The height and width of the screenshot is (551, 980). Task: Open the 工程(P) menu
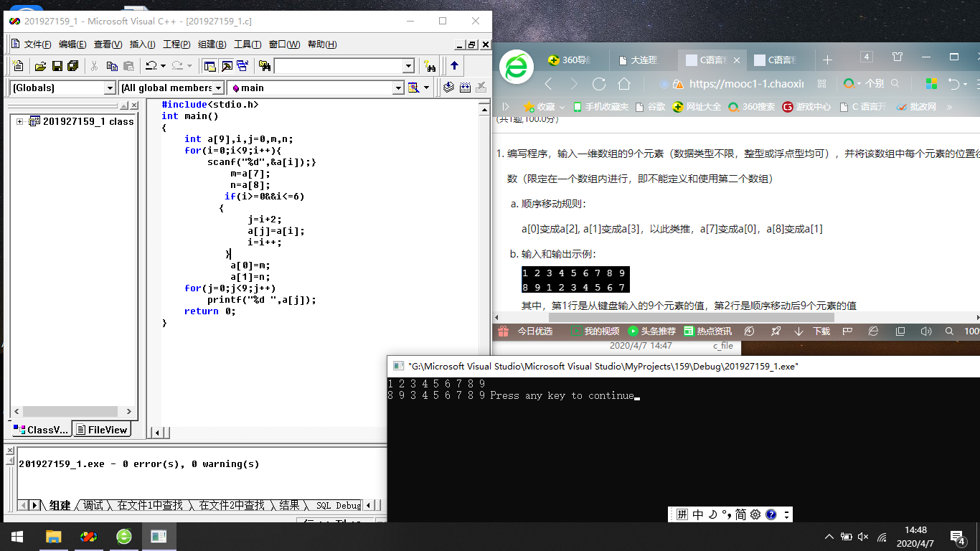(176, 44)
